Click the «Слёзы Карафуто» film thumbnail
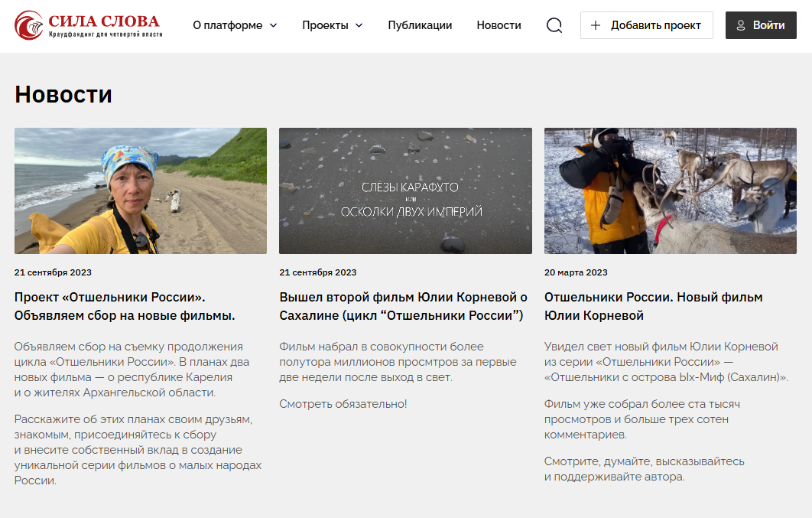The width and height of the screenshot is (812, 518). click(405, 191)
